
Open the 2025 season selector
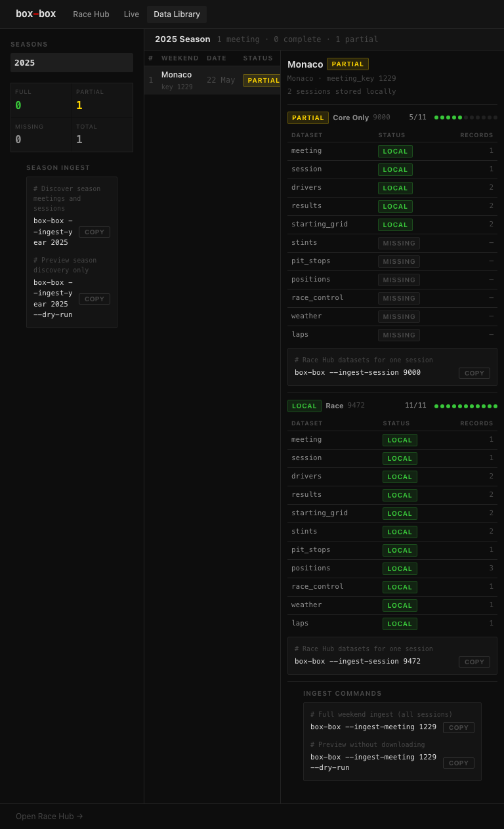tap(72, 63)
